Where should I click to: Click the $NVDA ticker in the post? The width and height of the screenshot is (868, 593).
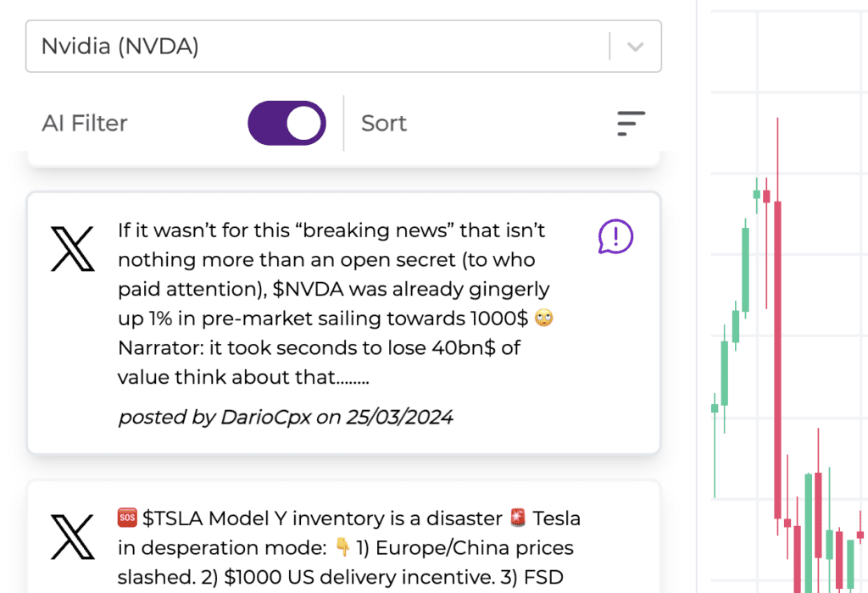click(x=309, y=289)
